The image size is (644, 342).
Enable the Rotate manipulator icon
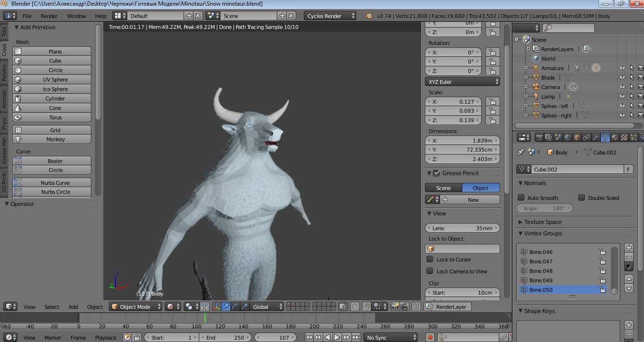point(235,306)
